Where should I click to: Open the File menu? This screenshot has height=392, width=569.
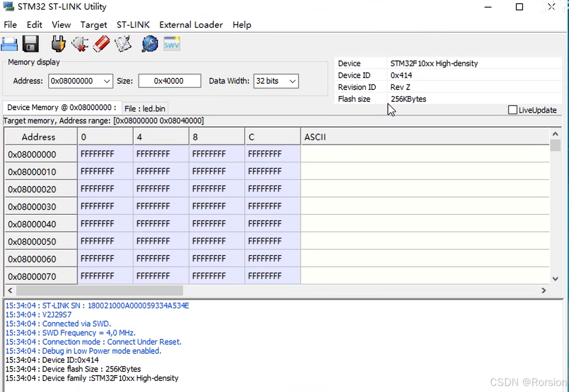pyautogui.click(x=10, y=25)
